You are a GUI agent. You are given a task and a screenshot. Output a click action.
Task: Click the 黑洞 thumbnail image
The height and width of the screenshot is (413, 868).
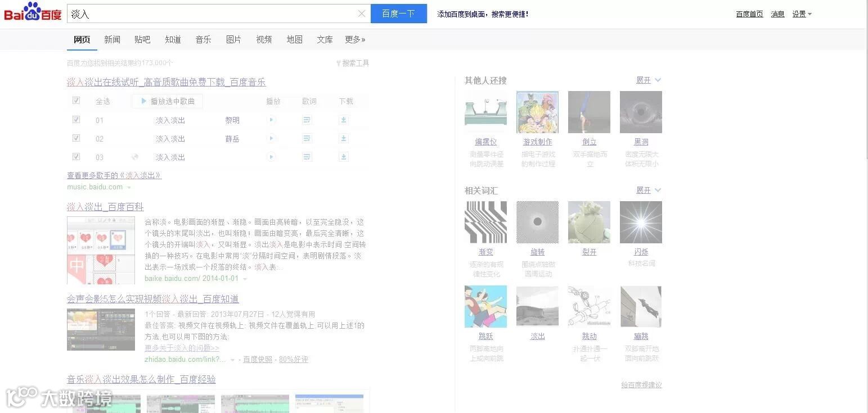click(x=641, y=112)
